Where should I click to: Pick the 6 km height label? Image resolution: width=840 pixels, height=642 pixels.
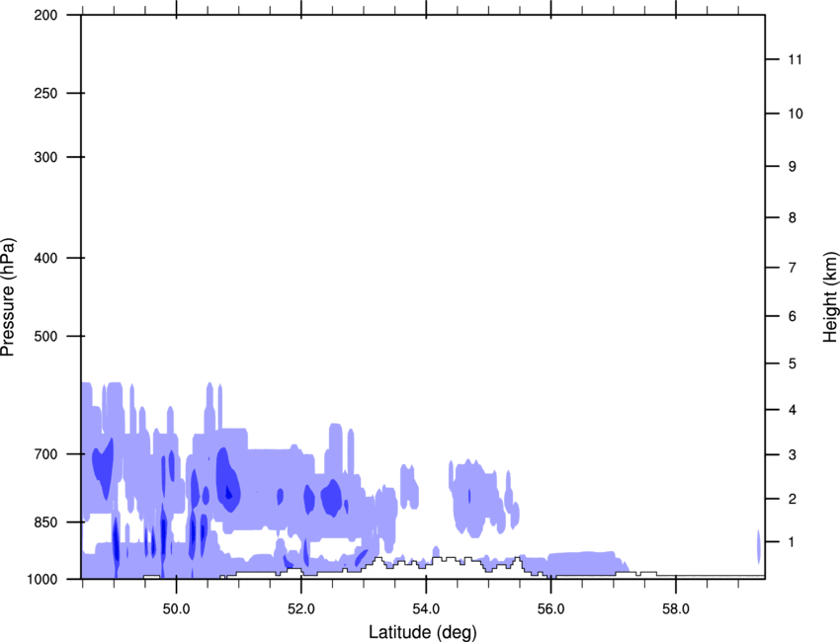pos(793,316)
